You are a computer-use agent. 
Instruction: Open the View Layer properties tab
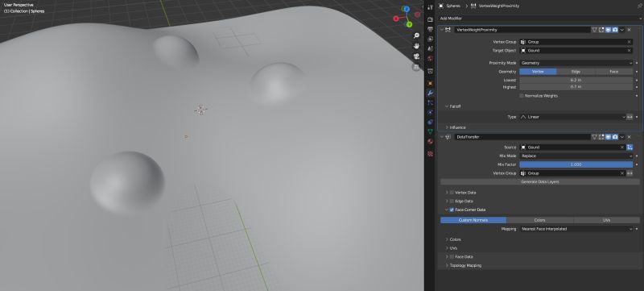coord(430,39)
